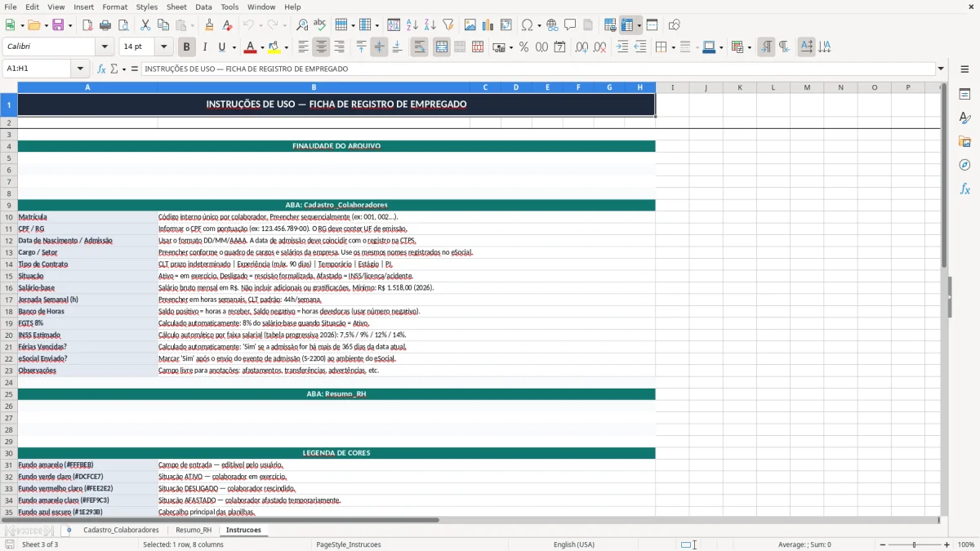The width and height of the screenshot is (980, 551).
Task: Switch to the Resumo_RH sheet tab
Action: click(x=194, y=530)
